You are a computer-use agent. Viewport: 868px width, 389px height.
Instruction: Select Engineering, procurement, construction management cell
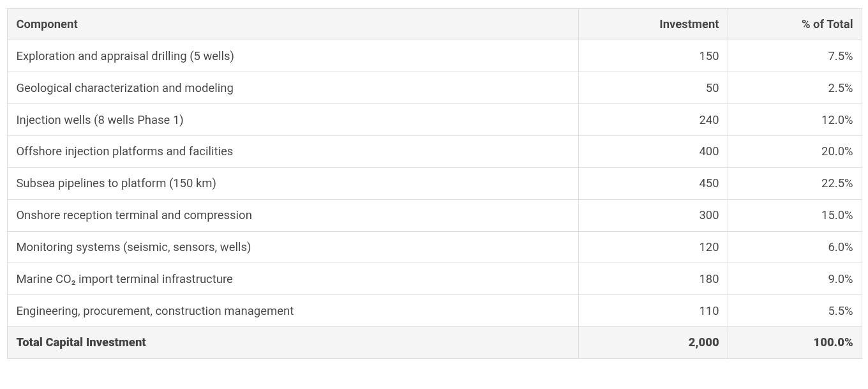[155, 311]
